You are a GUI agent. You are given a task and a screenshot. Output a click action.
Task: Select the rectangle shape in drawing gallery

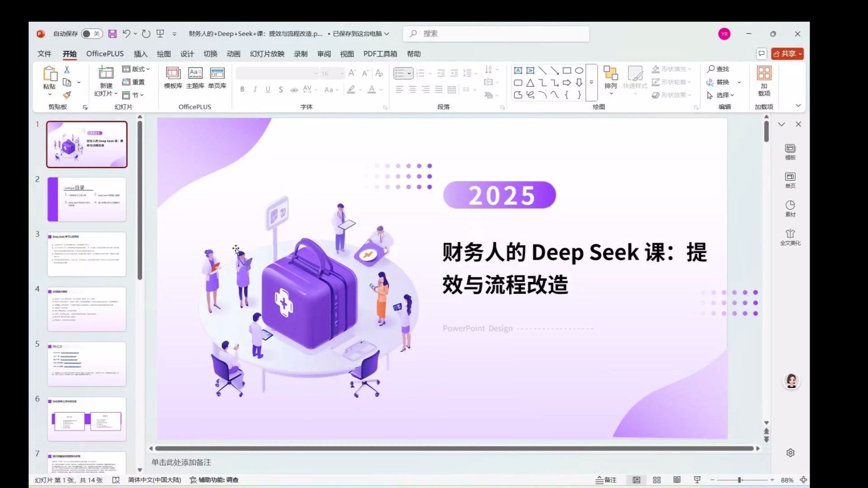click(567, 70)
